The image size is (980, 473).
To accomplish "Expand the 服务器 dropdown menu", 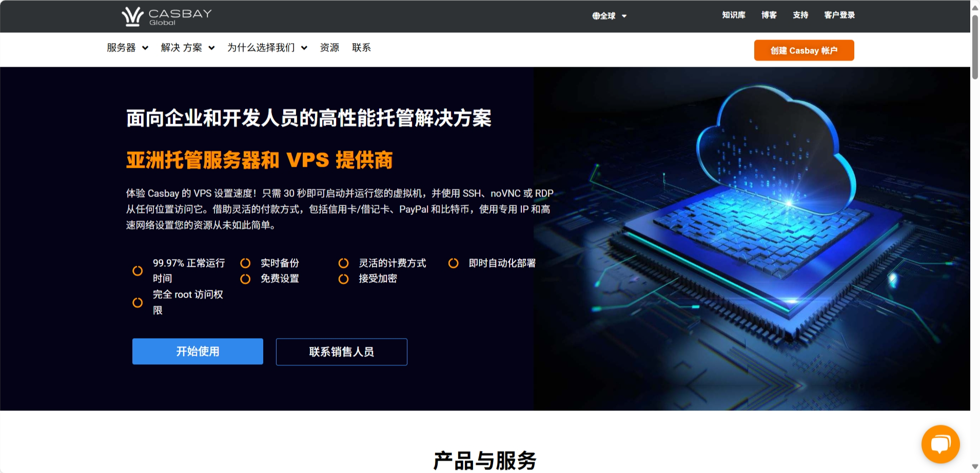I will pyautogui.click(x=127, y=48).
